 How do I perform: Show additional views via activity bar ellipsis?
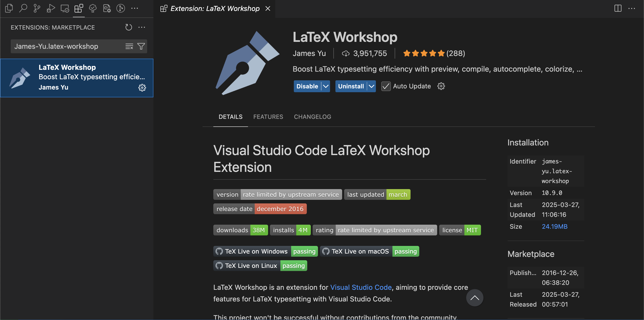[x=134, y=8]
